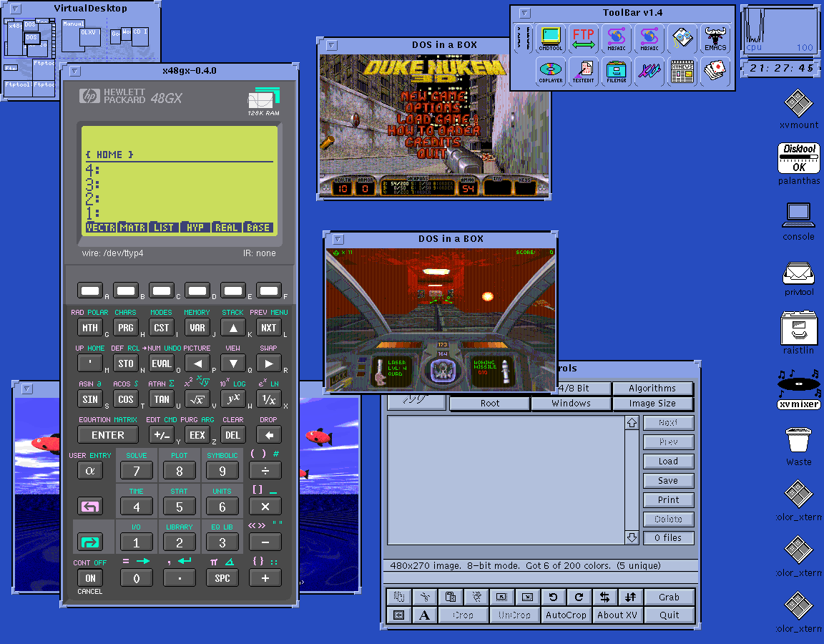Select NEW GAME in the Duke Nukem menu

pos(433,96)
